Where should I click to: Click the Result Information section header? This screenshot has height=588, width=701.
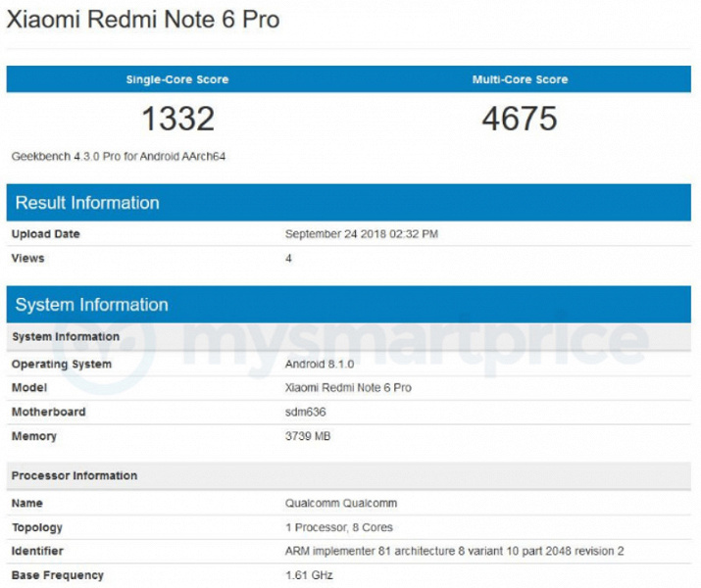[x=349, y=203]
